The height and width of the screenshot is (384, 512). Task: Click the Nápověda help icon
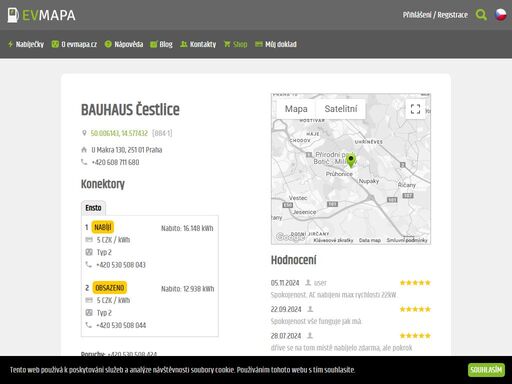pyautogui.click(x=108, y=44)
